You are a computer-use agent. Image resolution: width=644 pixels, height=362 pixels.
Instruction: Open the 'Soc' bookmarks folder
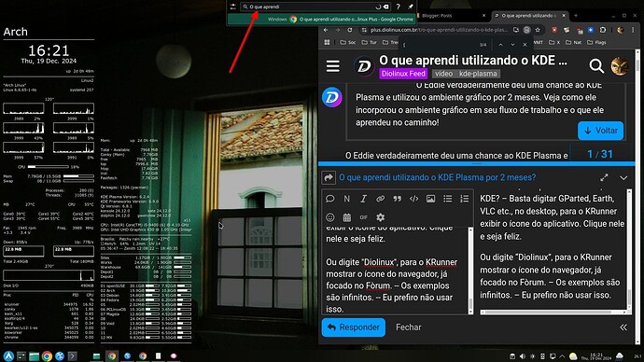point(348,42)
